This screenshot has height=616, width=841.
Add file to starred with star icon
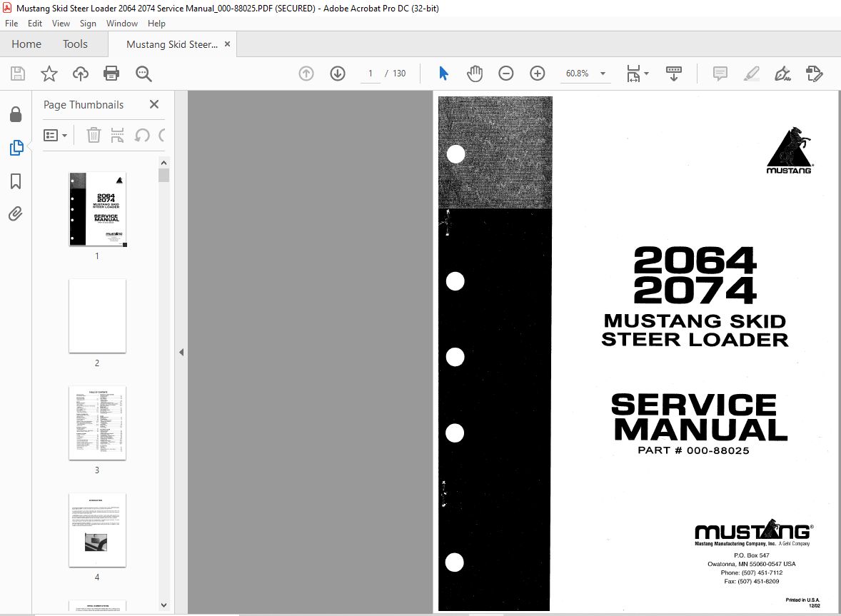(49, 74)
